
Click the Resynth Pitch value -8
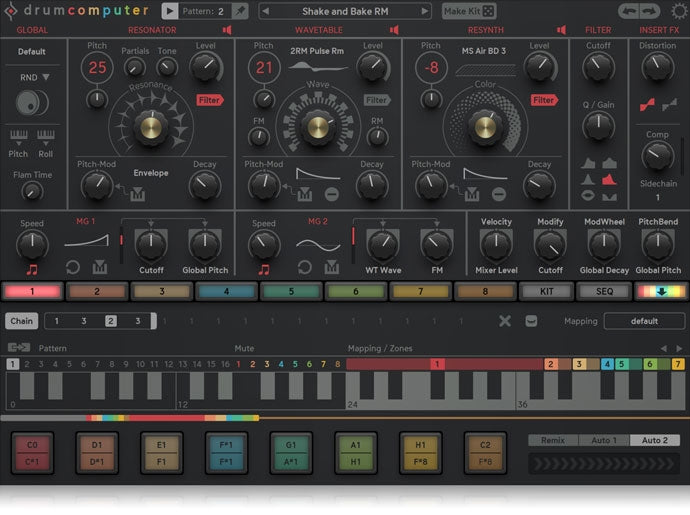(x=431, y=67)
